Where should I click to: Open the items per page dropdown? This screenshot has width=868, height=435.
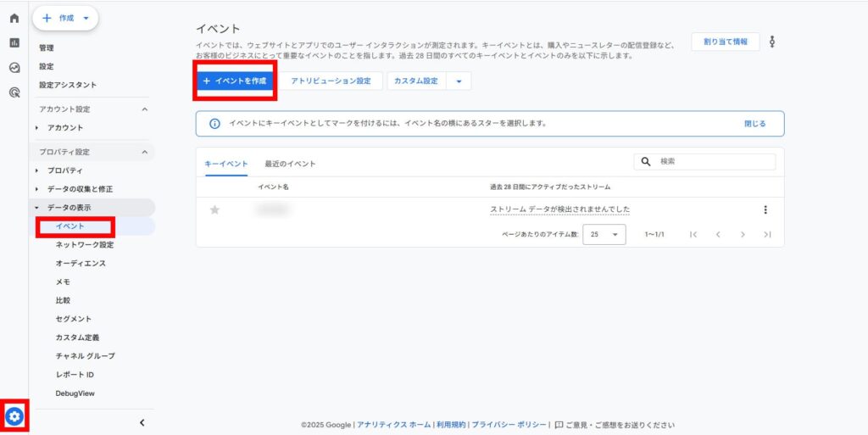[604, 235]
